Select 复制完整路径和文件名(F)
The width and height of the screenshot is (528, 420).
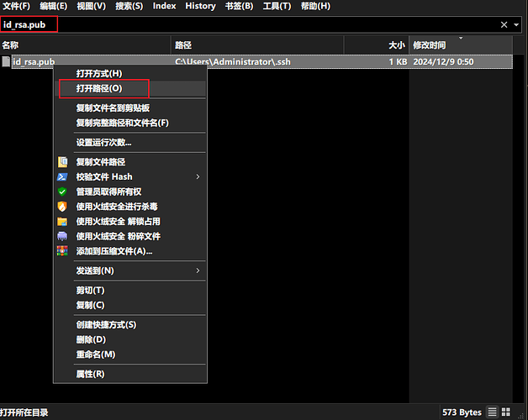130,123
